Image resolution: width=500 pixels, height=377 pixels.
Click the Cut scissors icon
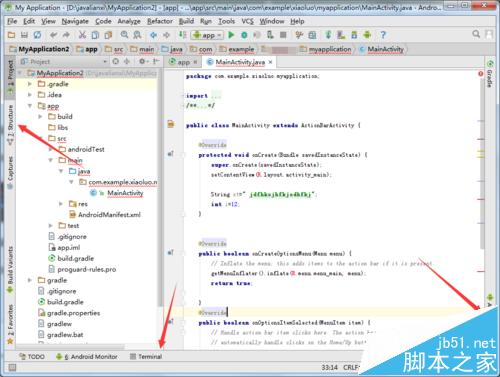coord(82,35)
